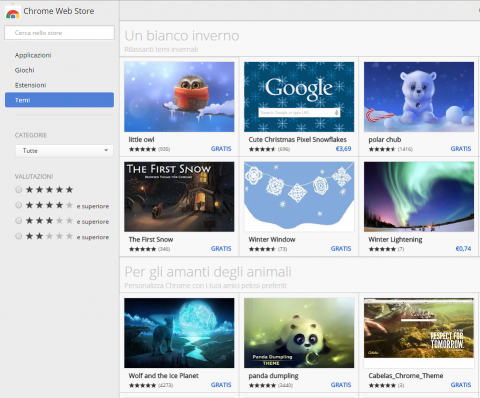Click the 'panda dumpling' title text
Image resolution: width=480 pixels, height=398 pixels.
click(273, 376)
